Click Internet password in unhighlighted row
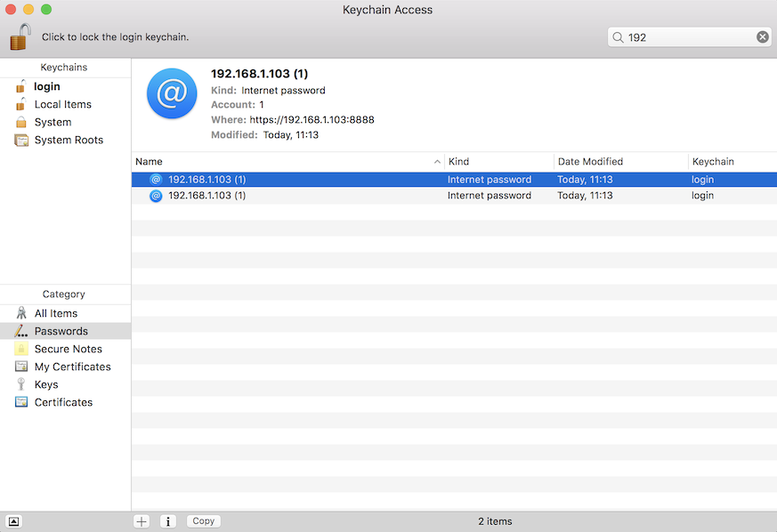 [490, 196]
